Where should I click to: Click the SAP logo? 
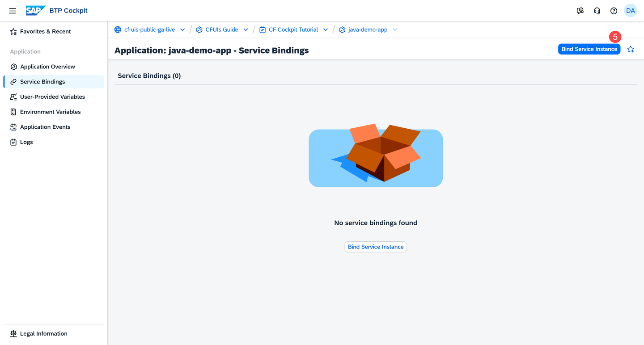[35, 10]
